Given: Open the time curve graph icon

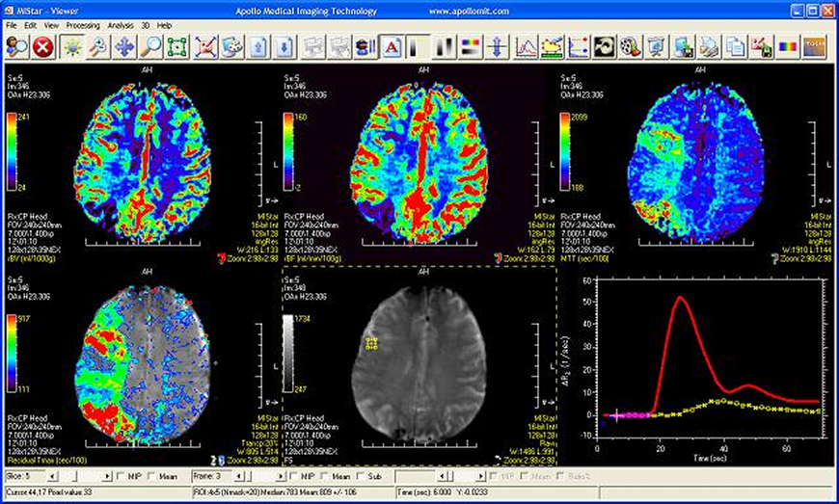Looking at the screenshot, I should pyautogui.click(x=527, y=45).
